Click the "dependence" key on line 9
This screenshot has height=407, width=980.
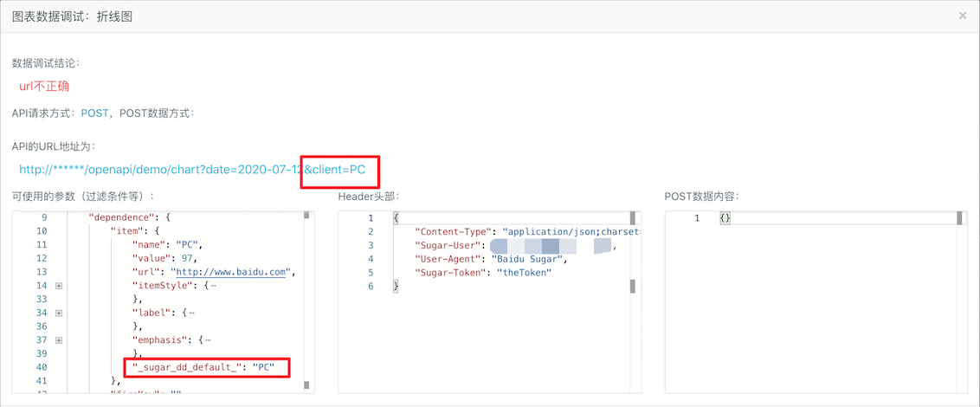(x=125, y=217)
